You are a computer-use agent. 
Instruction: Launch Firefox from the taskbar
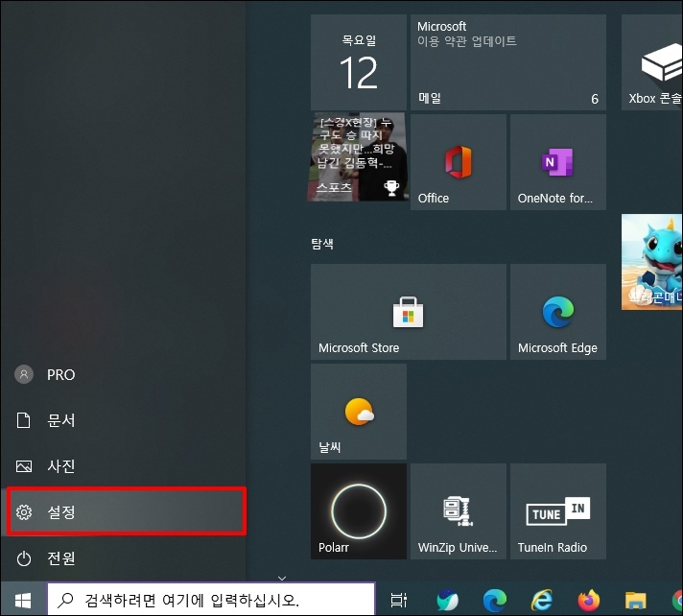click(x=588, y=601)
